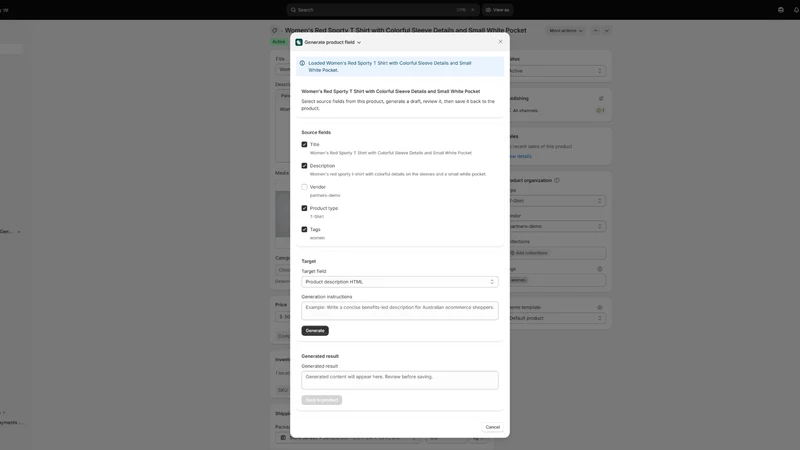Image resolution: width=800 pixels, height=450 pixels.
Task: Untick the Tags source field checkbox
Action: click(304, 230)
